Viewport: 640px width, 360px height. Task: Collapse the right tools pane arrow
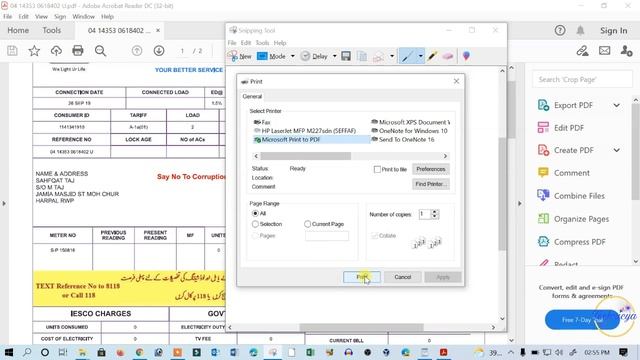coord(520,203)
